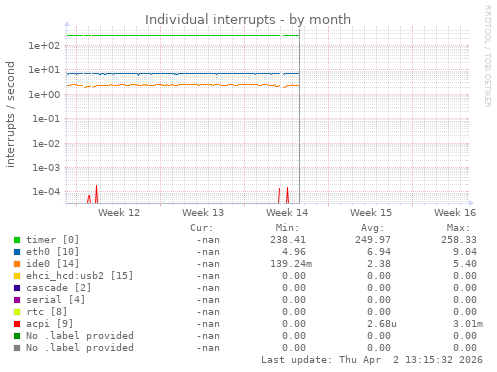The image size is (497, 372).
Task: Click the lime rtc [8] legend swatch
Action: pos(17,312)
